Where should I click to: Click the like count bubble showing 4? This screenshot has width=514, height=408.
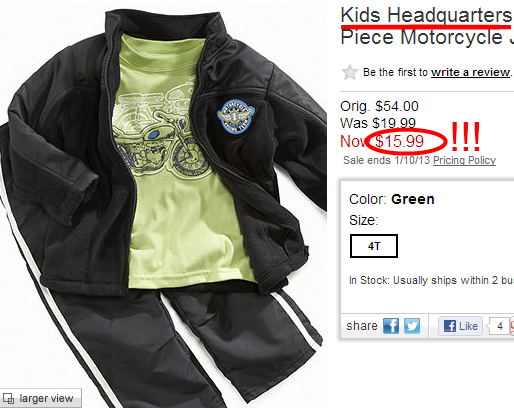pos(499,326)
